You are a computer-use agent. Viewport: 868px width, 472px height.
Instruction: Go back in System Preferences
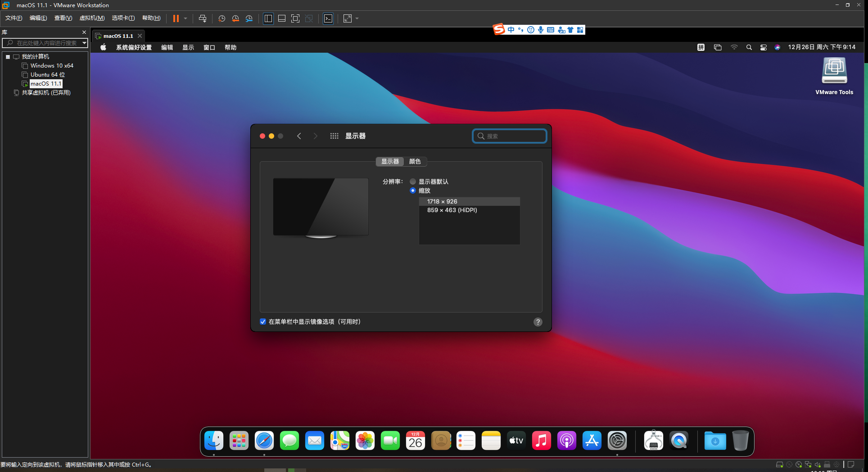click(299, 136)
